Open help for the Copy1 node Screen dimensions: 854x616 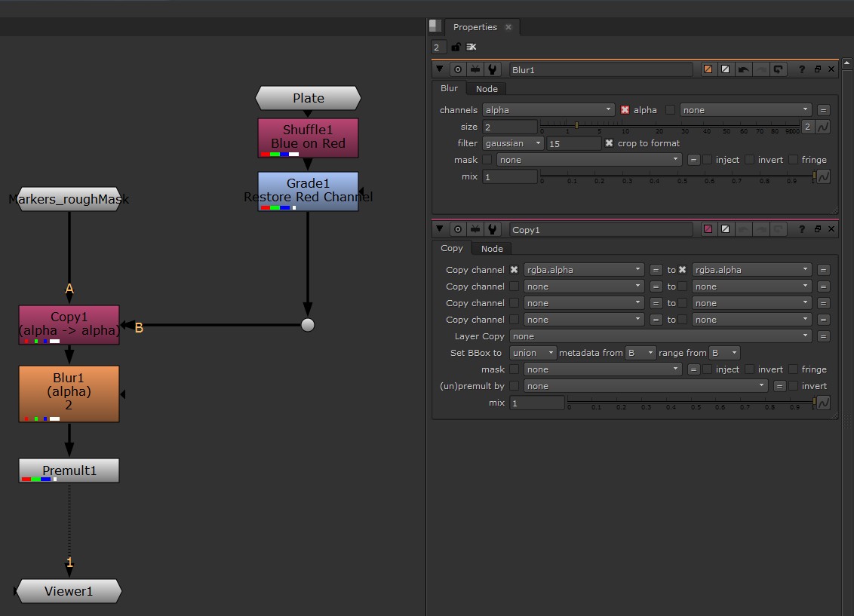802,229
